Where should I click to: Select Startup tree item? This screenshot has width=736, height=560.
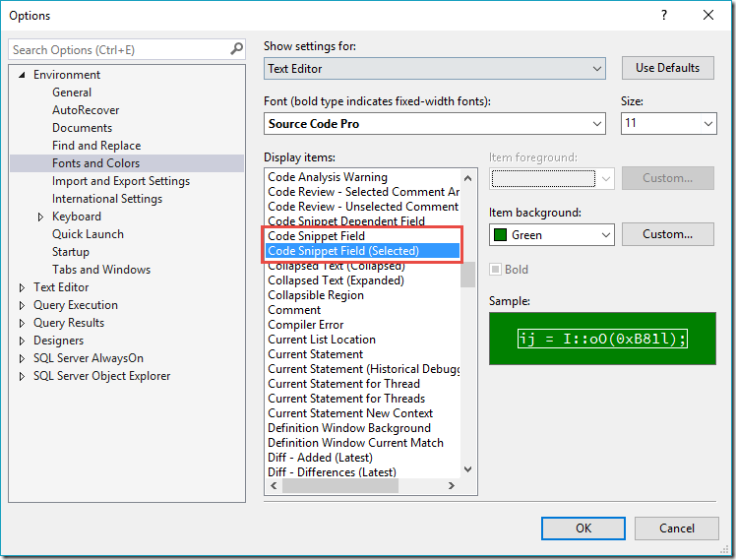coord(71,252)
